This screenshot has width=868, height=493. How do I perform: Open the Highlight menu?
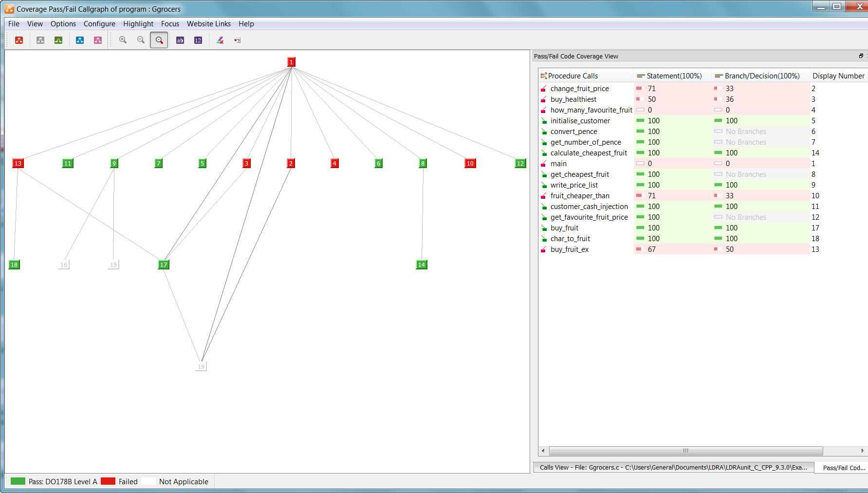(x=138, y=24)
